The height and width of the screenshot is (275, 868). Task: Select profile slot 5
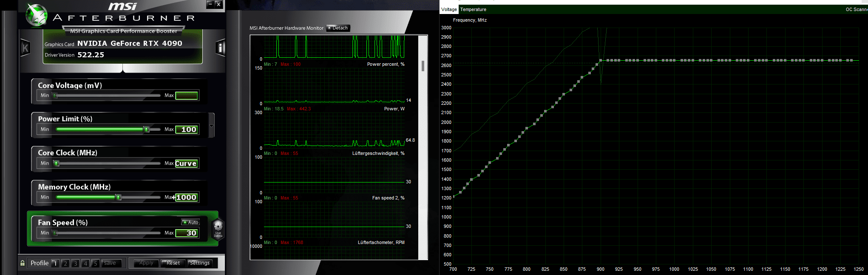(95, 264)
